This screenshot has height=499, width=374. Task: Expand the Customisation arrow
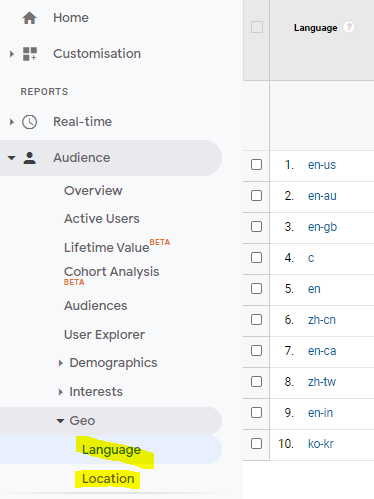click(12, 54)
